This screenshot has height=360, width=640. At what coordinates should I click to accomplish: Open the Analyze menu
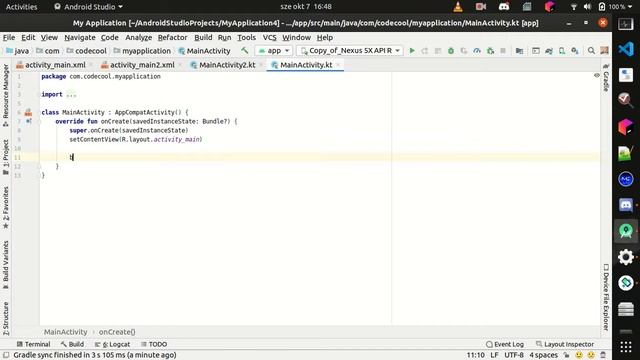[138, 38]
